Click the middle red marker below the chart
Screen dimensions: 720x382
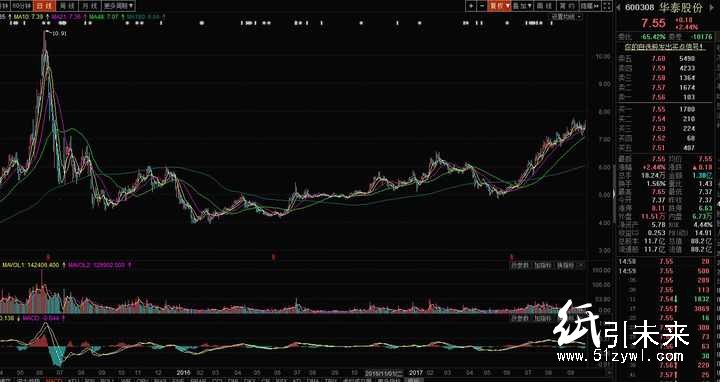click(x=274, y=257)
